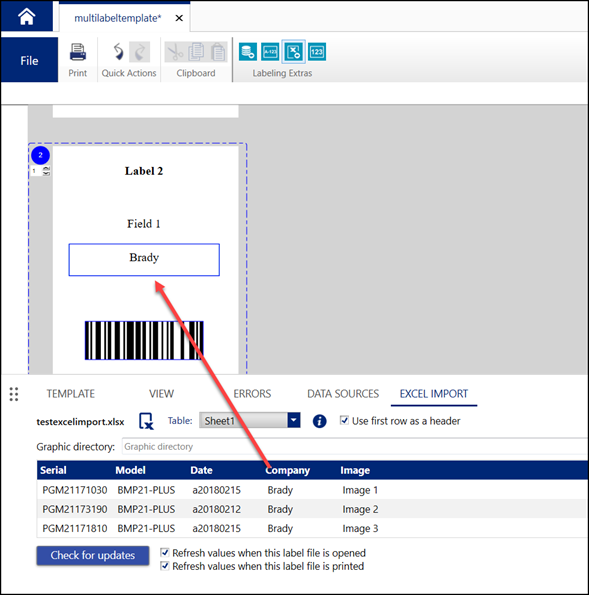Open the File menu
Screen dimensions: 589x595
[x=29, y=60]
